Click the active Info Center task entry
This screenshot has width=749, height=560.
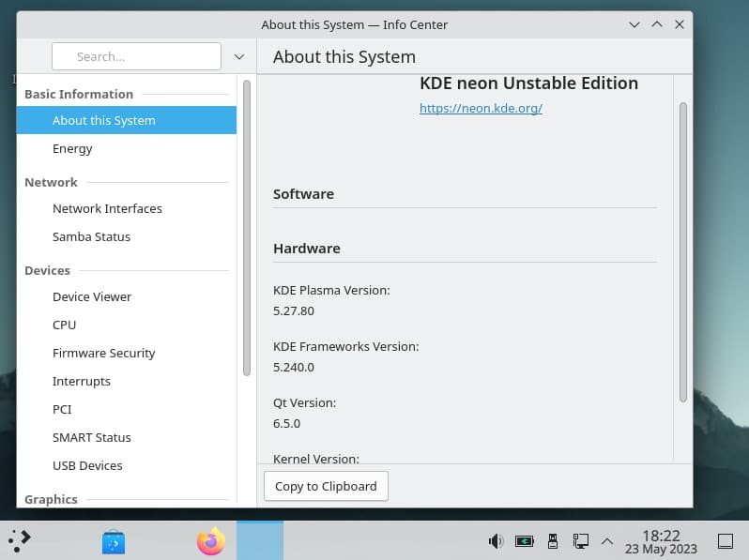[x=260, y=540]
